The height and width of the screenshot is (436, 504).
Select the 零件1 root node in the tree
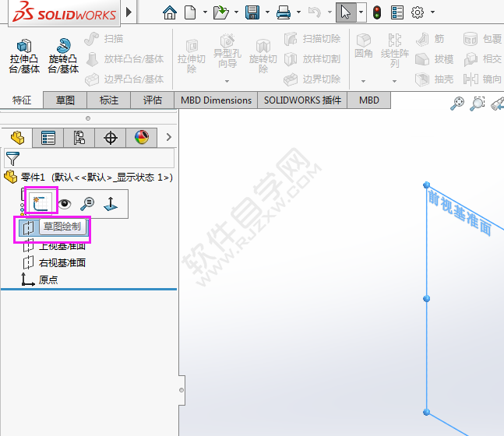(89, 177)
